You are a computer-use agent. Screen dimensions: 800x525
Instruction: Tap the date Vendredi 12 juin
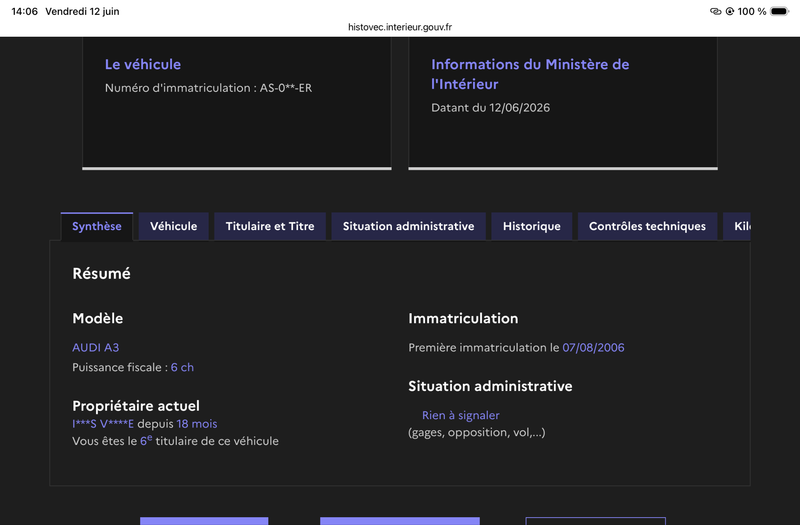pos(82,11)
